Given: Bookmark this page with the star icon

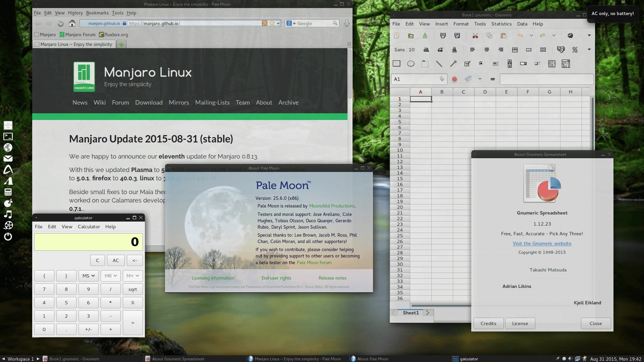Looking at the screenshot, I should point(272,23).
